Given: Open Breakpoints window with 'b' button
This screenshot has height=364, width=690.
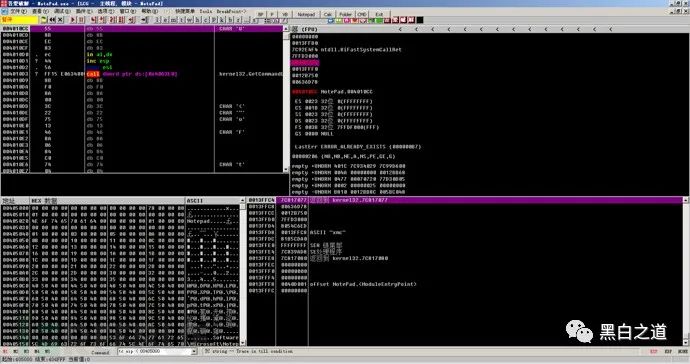Looking at the screenshot, I should coord(230,20).
